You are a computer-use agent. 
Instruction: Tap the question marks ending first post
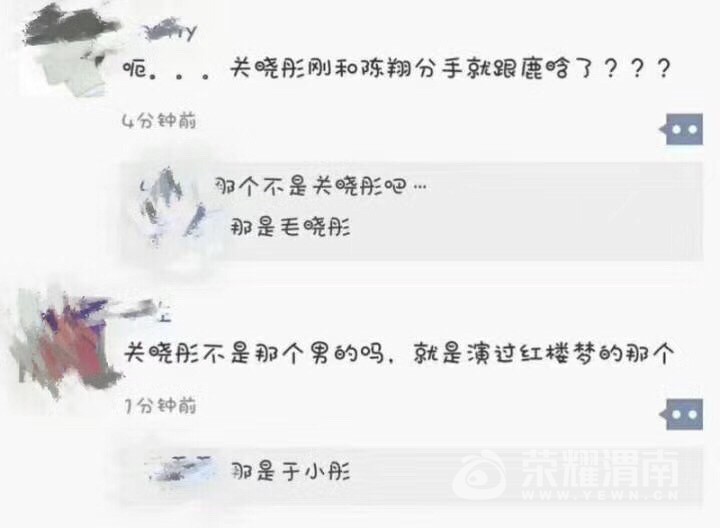tap(637, 69)
